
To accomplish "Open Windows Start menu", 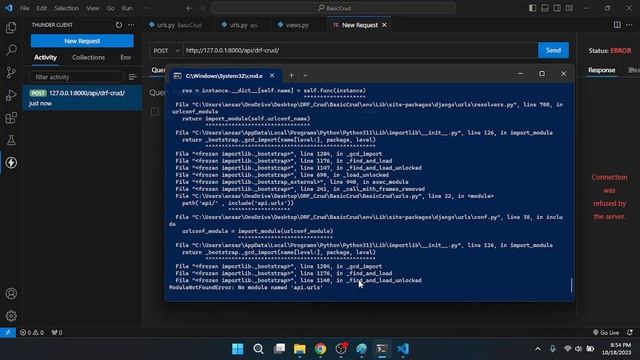I will point(238,349).
